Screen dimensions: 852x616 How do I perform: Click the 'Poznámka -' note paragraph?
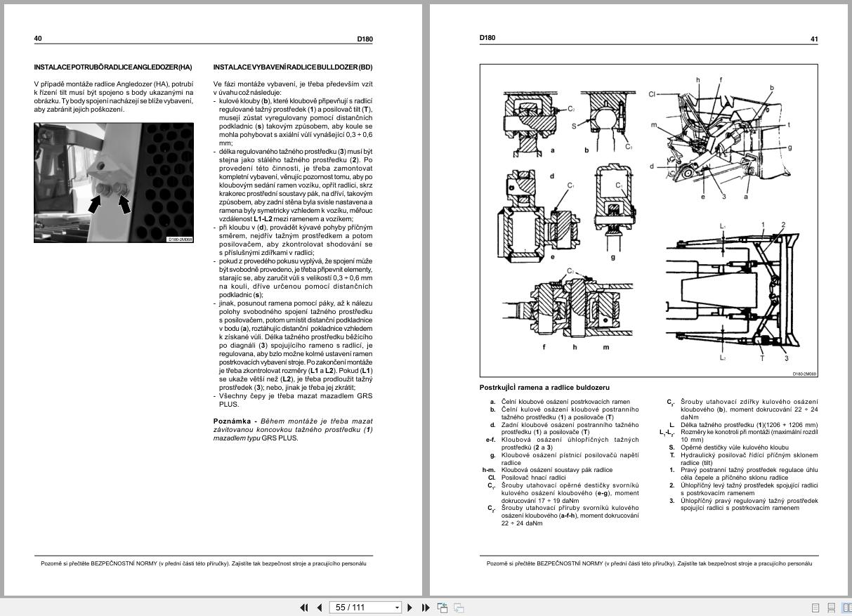point(293,429)
